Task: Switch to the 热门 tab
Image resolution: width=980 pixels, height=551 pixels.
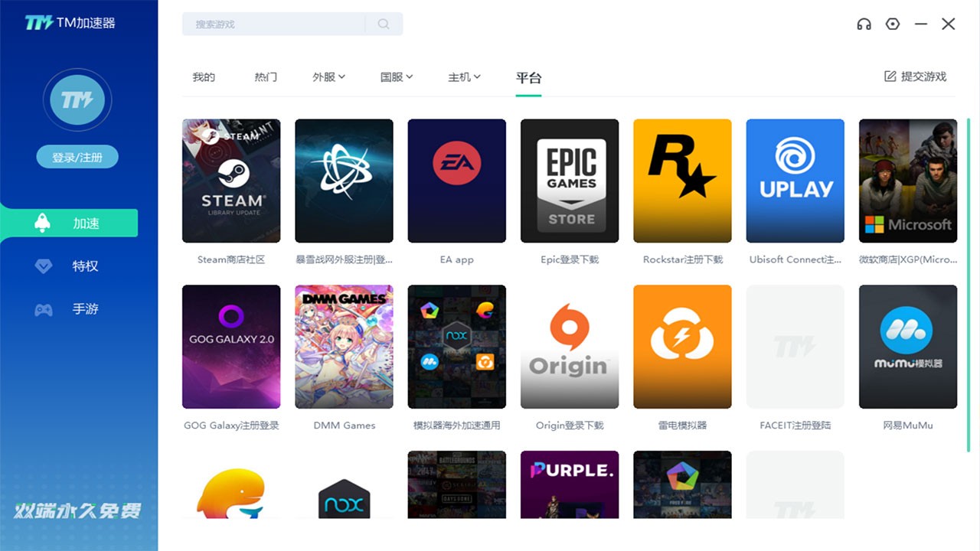Action: pyautogui.click(x=266, y=77)
